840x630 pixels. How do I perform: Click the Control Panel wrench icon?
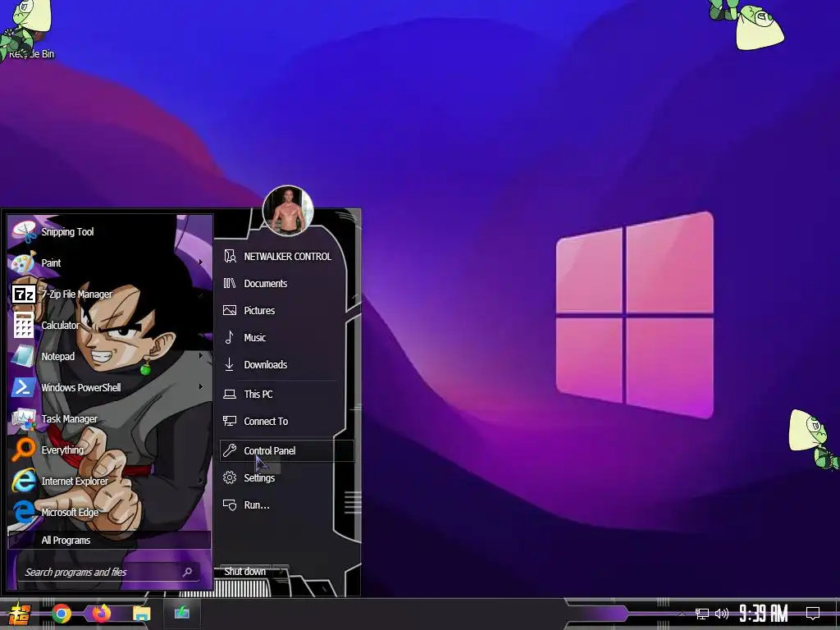click(230, 450)
